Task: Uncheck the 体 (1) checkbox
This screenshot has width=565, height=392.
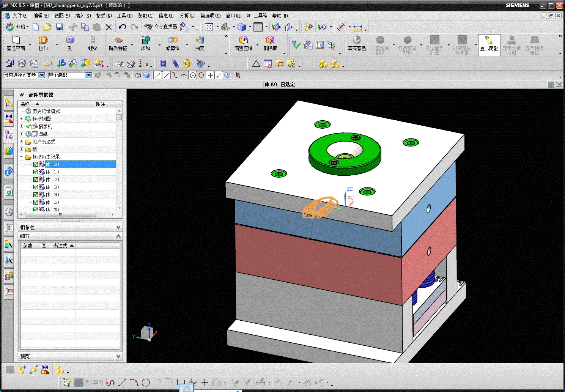Action: tap(36, 172)
